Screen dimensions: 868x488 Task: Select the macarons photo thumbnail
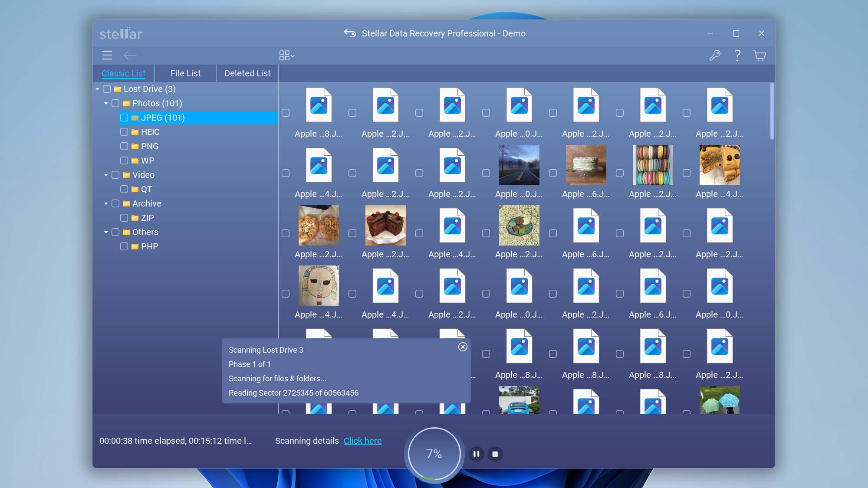click(x=652, y=165)
